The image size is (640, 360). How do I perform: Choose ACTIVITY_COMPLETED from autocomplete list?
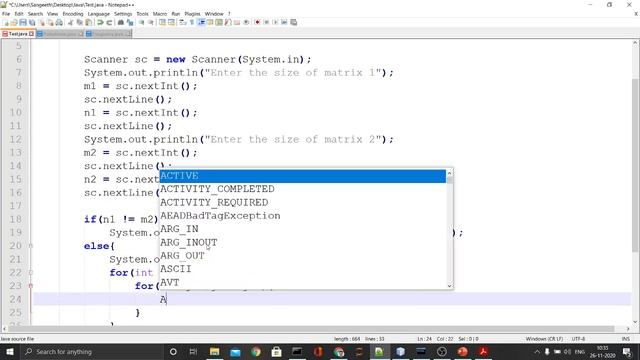click(302, 189)
